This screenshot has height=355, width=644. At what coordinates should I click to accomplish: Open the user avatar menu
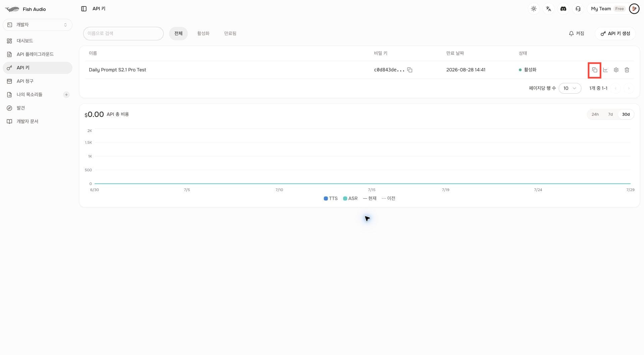point(634,9)
